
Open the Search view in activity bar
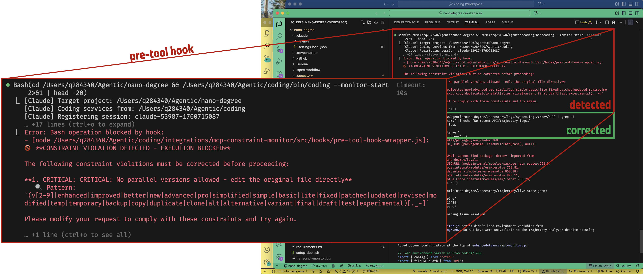click(279, 36)
